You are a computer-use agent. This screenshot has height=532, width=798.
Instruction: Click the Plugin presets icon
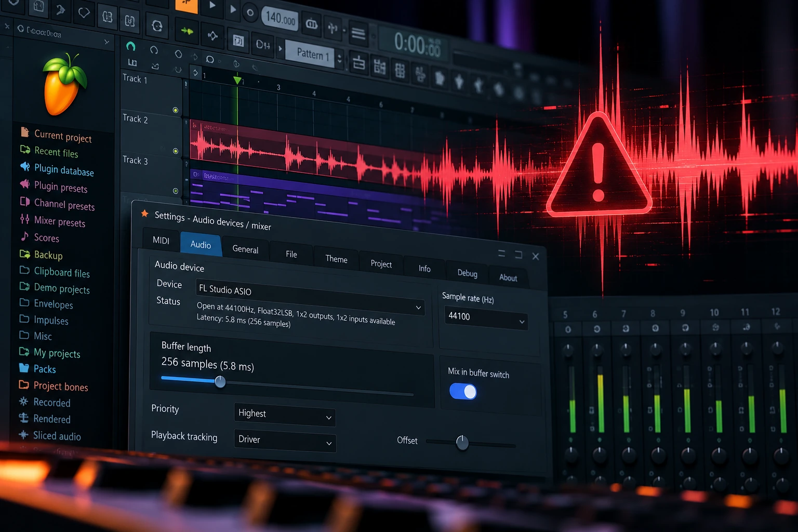(24, 184)
